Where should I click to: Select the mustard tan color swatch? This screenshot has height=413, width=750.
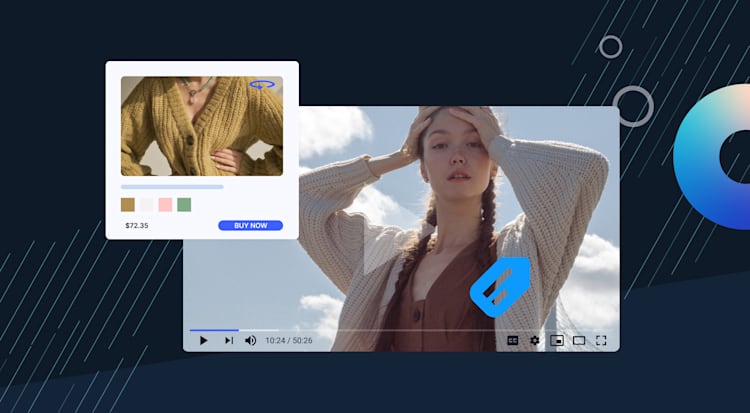click(x=128, y=205)
